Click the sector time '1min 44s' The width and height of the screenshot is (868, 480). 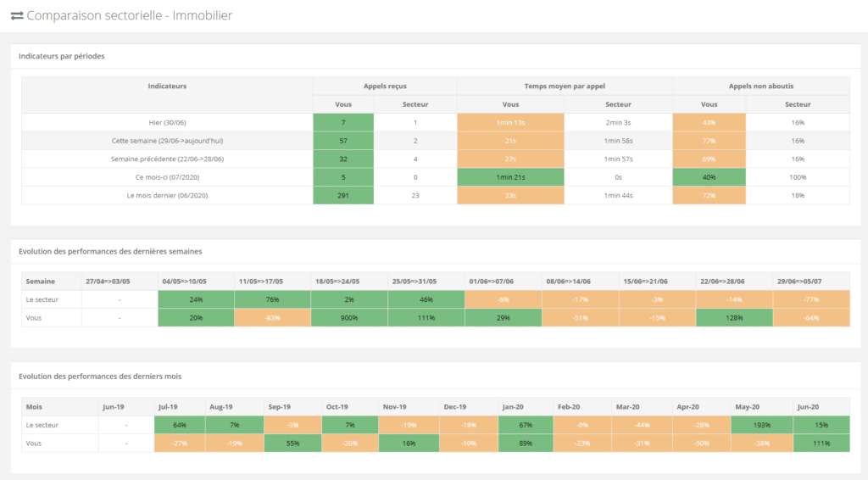pos(618,195)
